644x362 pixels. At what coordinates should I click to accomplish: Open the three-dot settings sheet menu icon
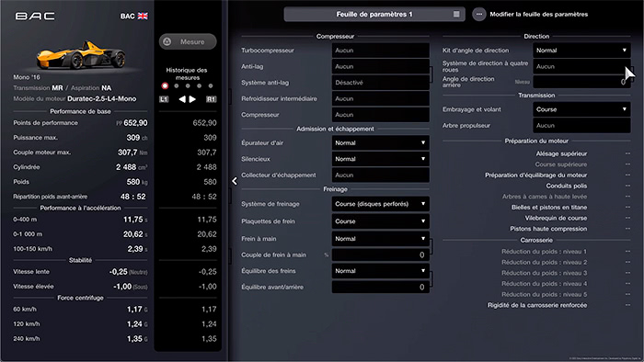pos(479,14)
